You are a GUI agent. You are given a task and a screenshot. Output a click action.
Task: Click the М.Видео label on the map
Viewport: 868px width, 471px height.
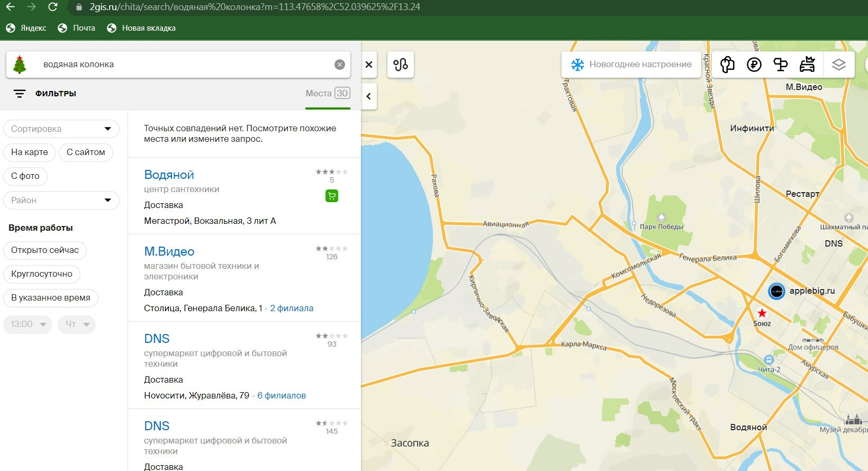click(804, 87)
